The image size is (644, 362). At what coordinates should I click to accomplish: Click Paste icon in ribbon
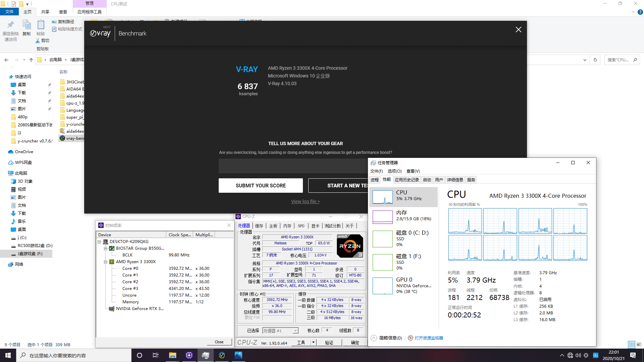41,25
